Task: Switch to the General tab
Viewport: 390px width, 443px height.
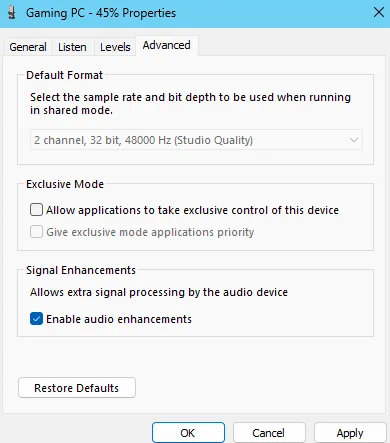Action: tap(28, 47)
